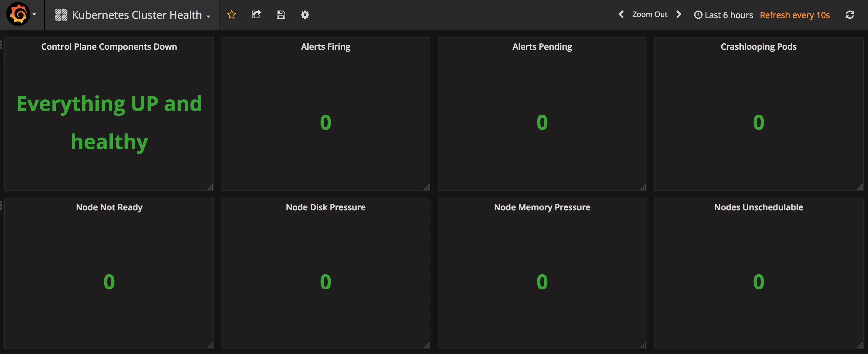Image resolution: width=868 pixels, height=354 pixels.
Task: Open dashboard settings gear
Action: (x=305, y=15)
